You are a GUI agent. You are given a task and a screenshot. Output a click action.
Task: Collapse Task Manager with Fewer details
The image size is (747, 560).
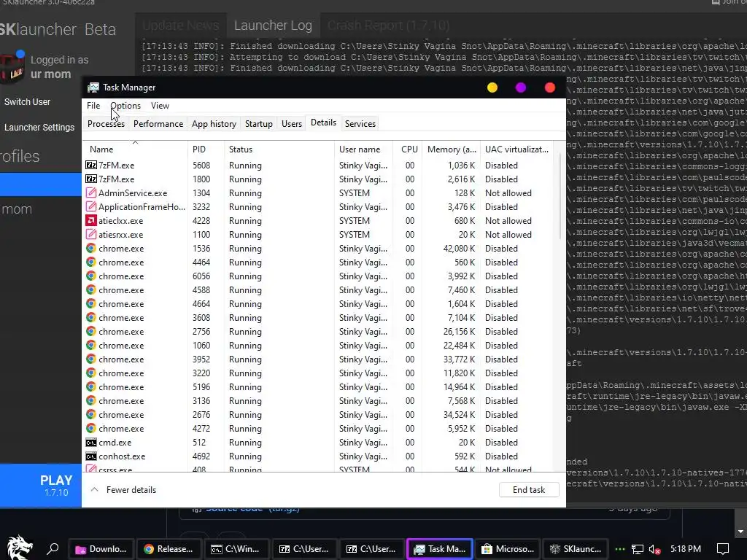tap(123, 490)
